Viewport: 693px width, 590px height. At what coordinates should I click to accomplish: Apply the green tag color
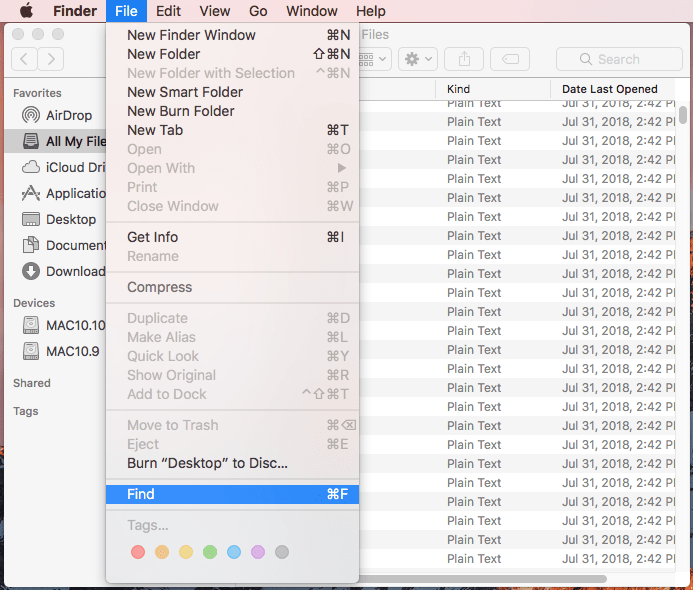210,552
